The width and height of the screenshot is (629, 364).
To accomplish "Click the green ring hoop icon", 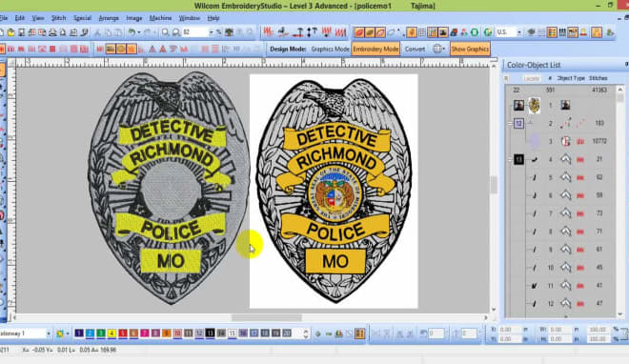I will [475, 32].
